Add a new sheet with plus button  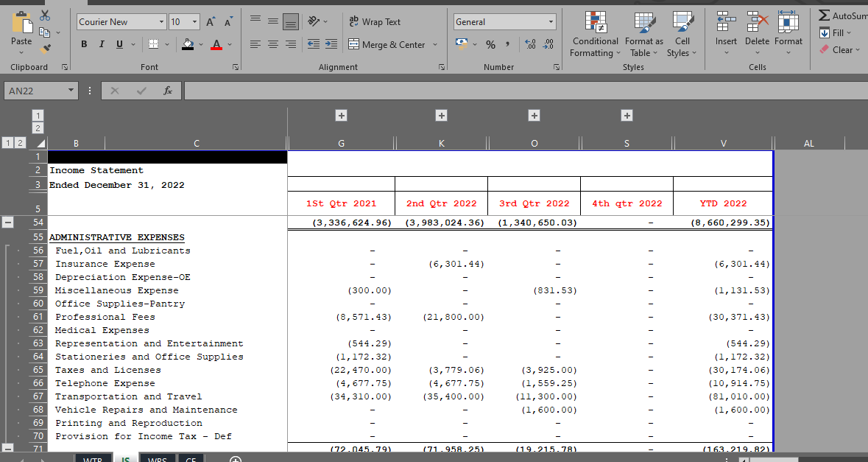[x=236, y=459]
